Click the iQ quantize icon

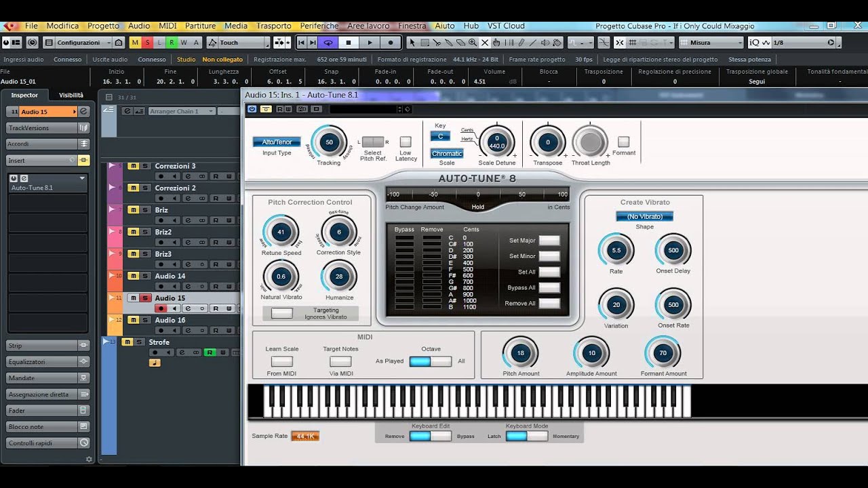click(x=755, y=42)
